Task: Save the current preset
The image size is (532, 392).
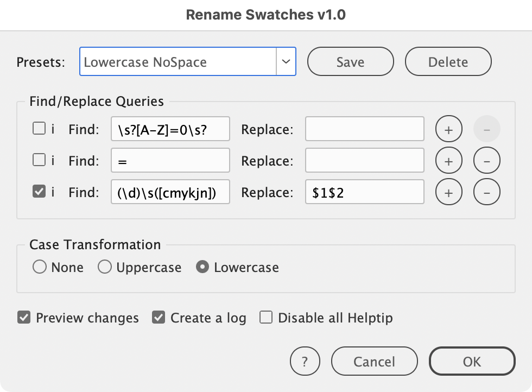Action: point(350,61)
